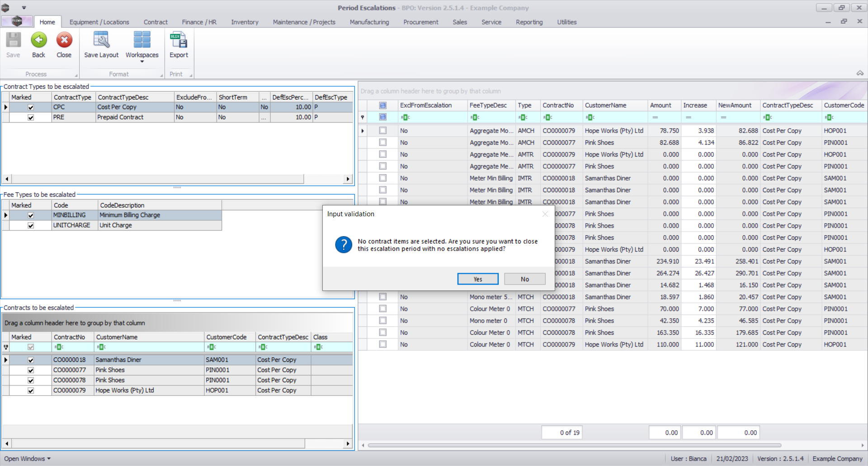868x466 pixels.
Task: Uncheck Marked box for Samanthas Diner contract
Action: point(31,360)
